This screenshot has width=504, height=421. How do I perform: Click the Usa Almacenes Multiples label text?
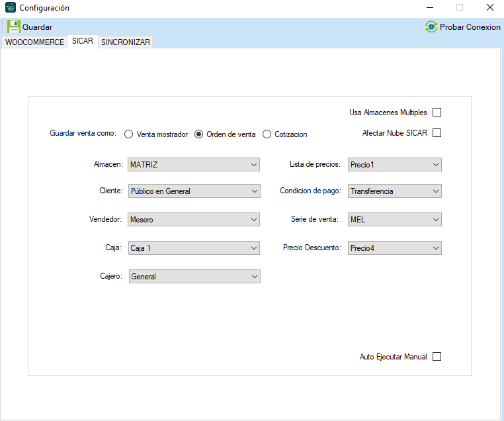[388, 113]
